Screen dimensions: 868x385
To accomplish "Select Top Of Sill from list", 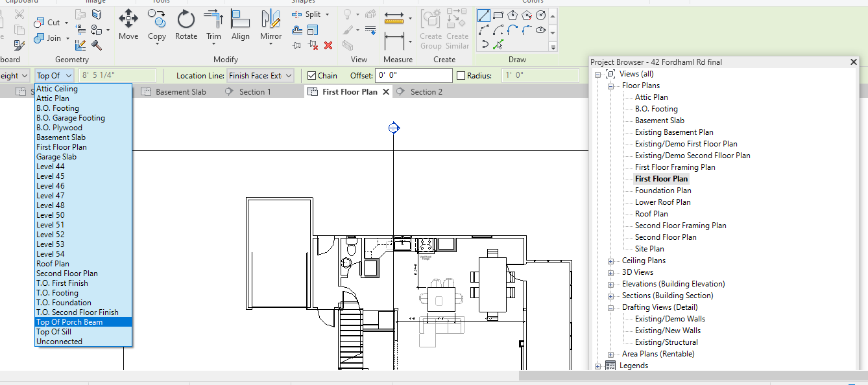I will pyautogui.click(x=54, y=332).
